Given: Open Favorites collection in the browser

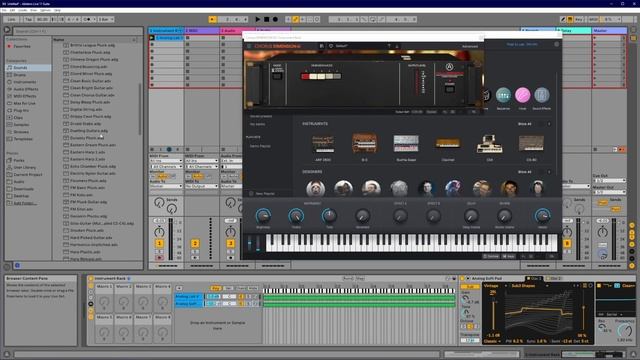Looking at the screenshot, I should 22,46.
